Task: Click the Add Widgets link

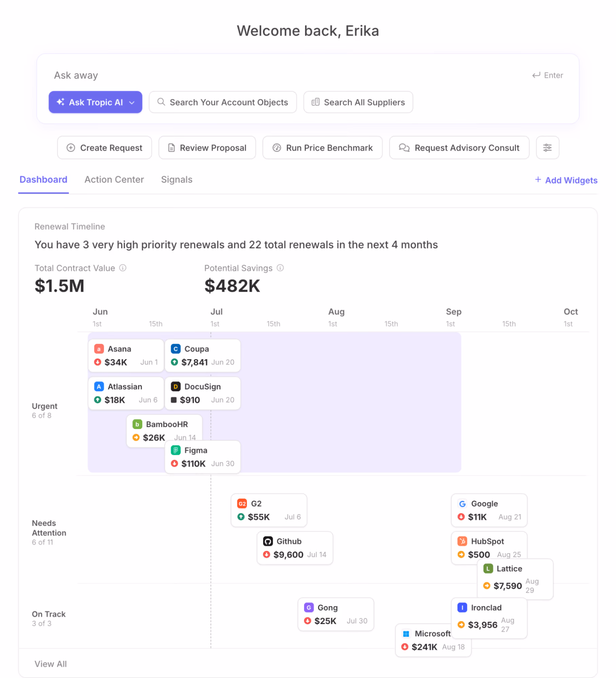Action: (x=566, y=180)
